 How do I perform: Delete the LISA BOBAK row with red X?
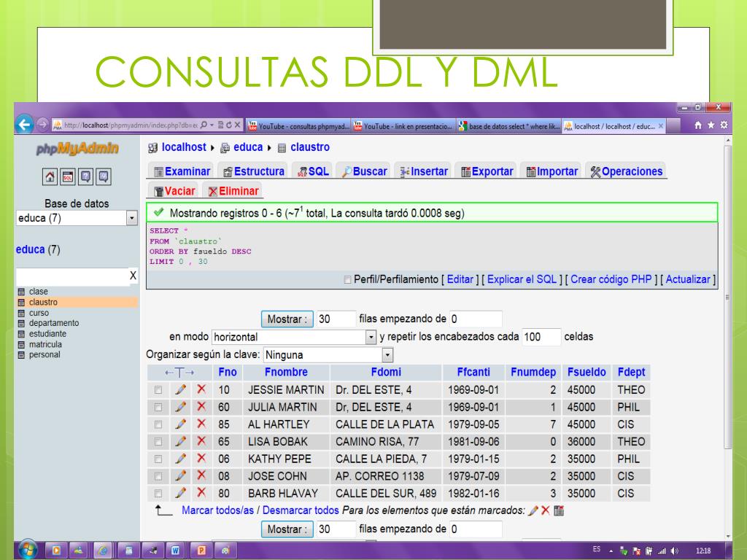pos(201,441)
